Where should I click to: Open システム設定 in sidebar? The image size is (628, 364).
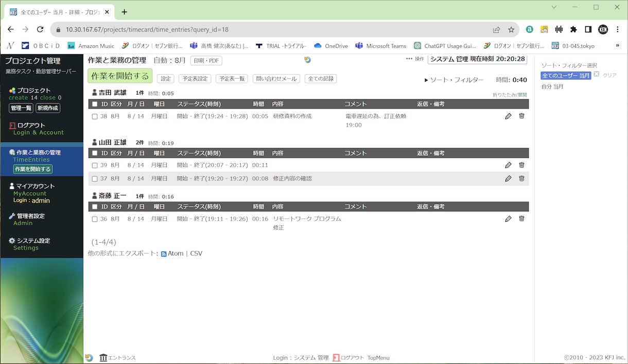pyautogui.click(x=33, y=241)
